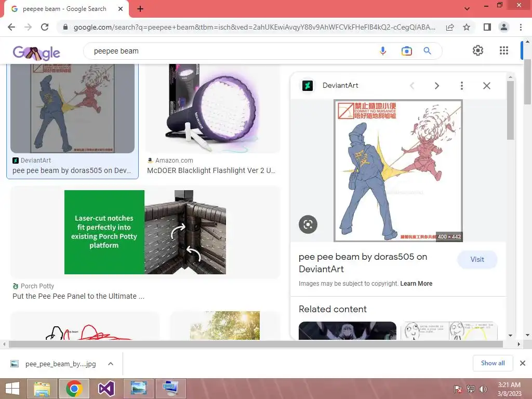
Task: Open McDOER Blacklight Flashlight result title
Action: pos(211,170)
